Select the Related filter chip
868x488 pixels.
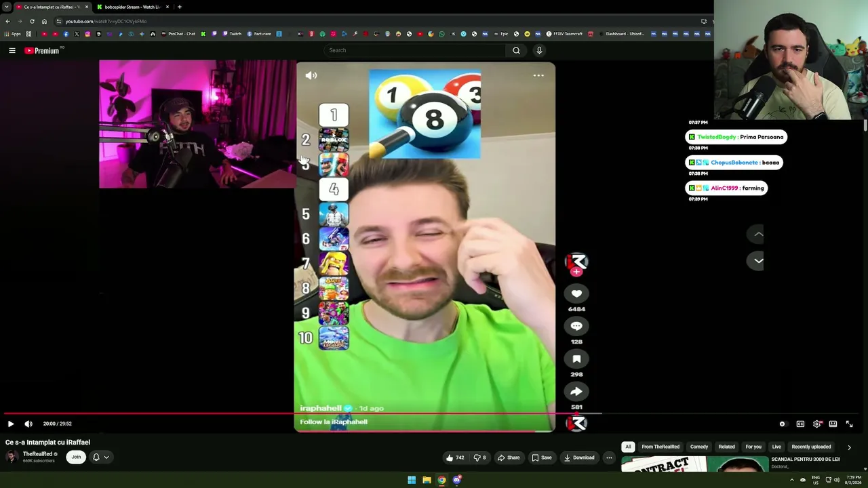[x=726, y=447]
